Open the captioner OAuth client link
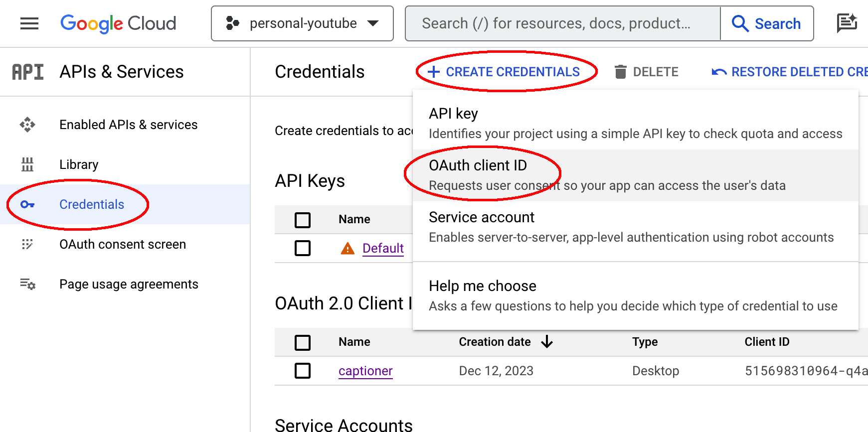The height and width of the screenshot is (432, 868). (x=365, y=371)
